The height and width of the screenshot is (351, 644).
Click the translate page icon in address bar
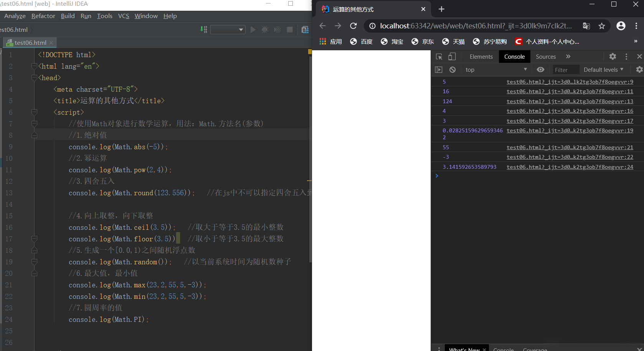tap(586, 26)
